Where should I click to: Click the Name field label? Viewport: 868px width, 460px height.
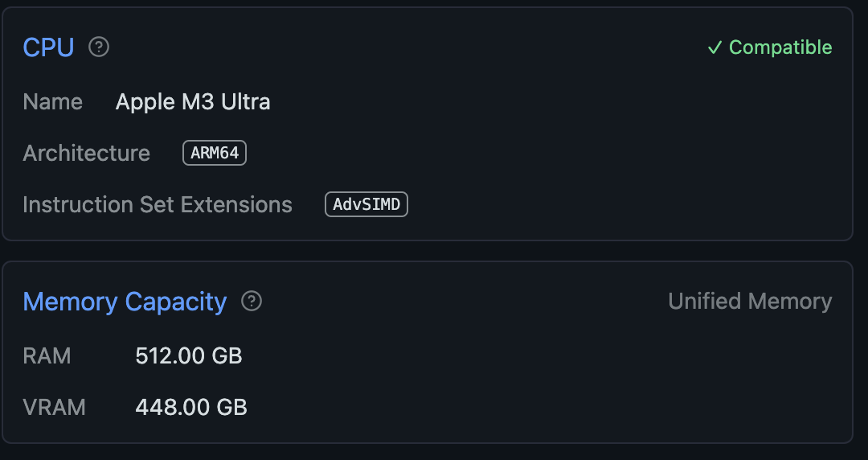coord(52,102)
